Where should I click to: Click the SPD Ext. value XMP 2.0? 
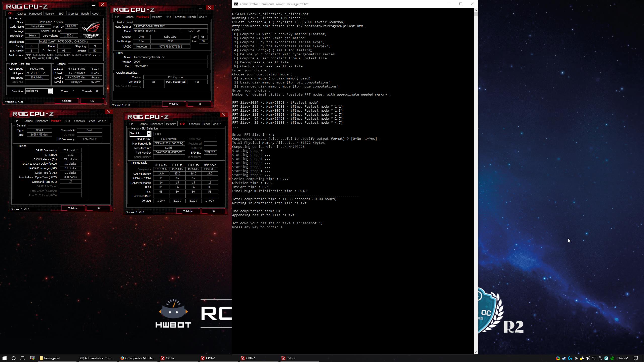click(210, 152)
